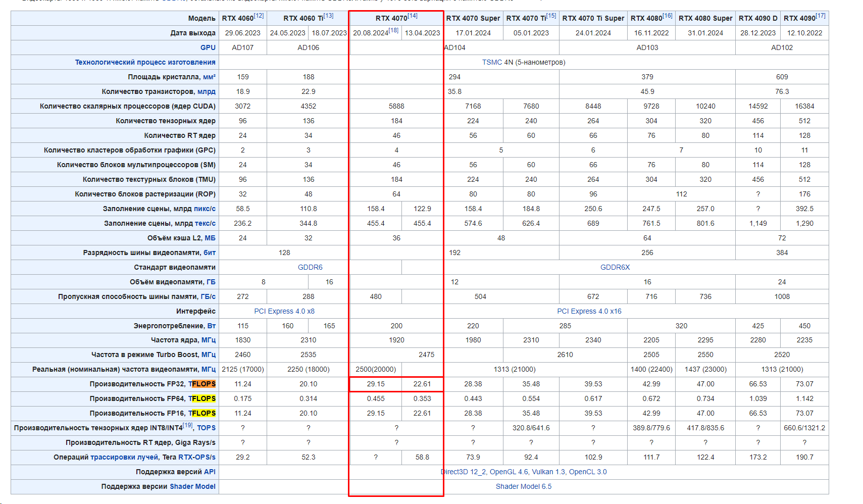Screen dimensions: 863x504
Task: Click footnote [13] next to RTX 4060 Ti
Action: (329, 16)
